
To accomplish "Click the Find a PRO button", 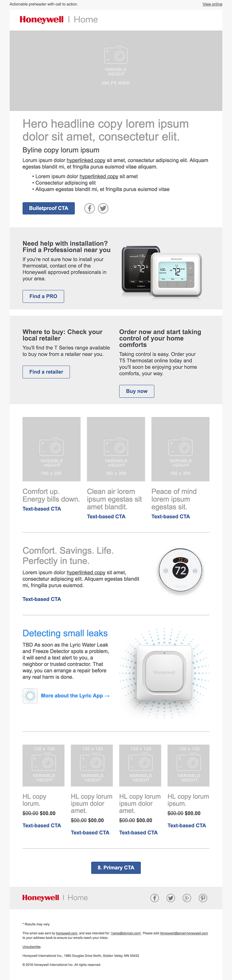I will 43,296.
